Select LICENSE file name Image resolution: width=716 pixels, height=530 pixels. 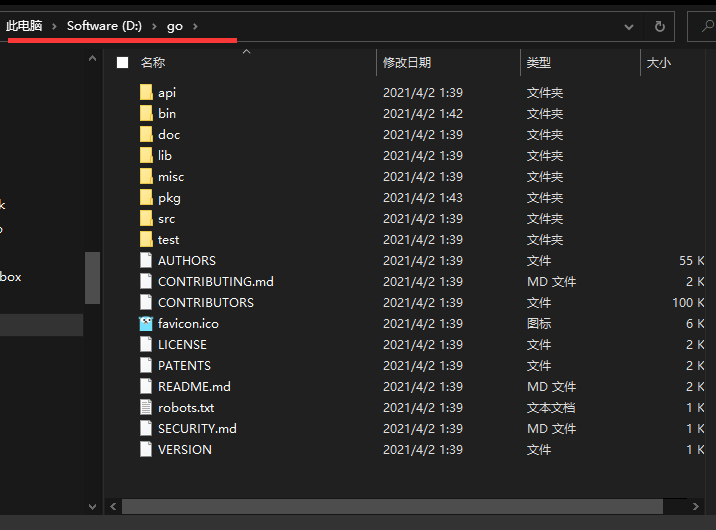click(182, 344)
